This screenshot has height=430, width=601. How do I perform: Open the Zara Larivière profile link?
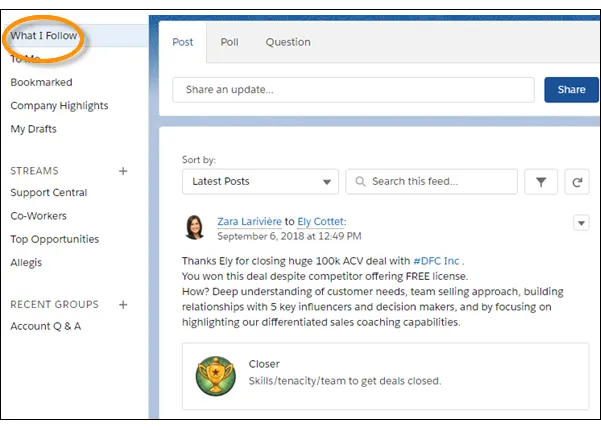(250, 222)
